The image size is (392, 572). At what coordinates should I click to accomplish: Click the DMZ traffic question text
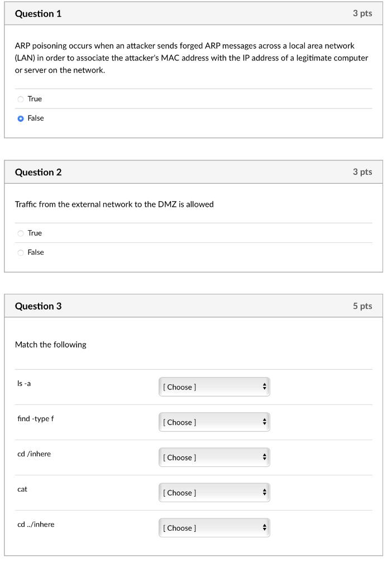(114, 204)
